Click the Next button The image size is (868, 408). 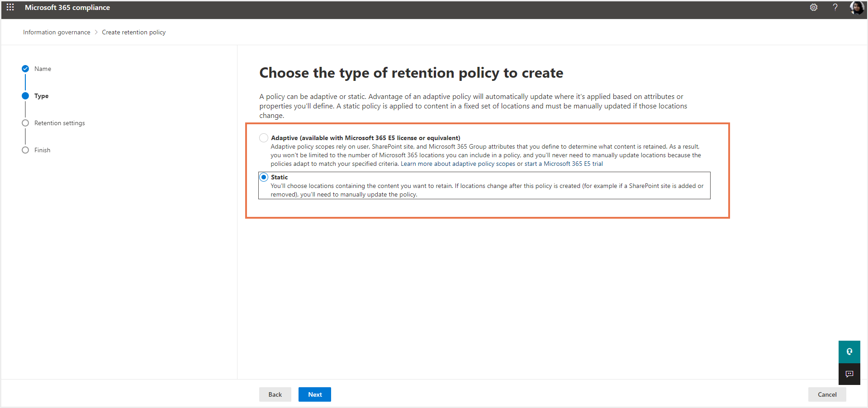click(314, 394)
